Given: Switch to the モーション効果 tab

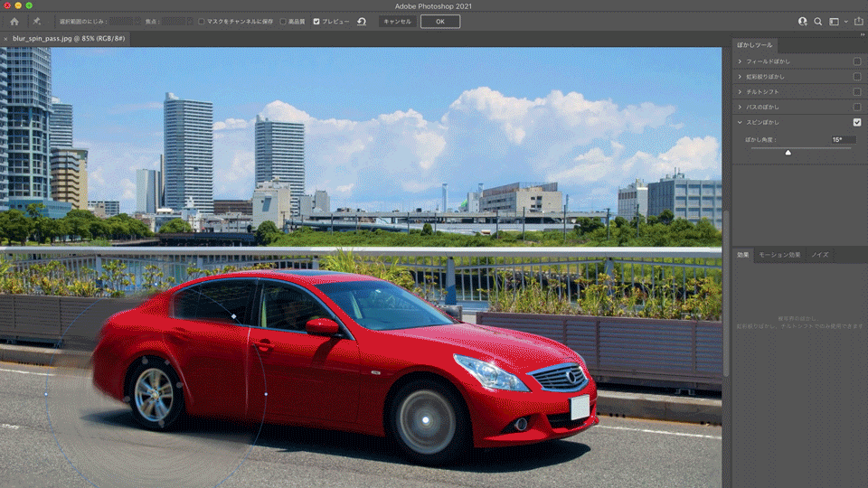Looking at the screenshot, I should coord(779,255).
